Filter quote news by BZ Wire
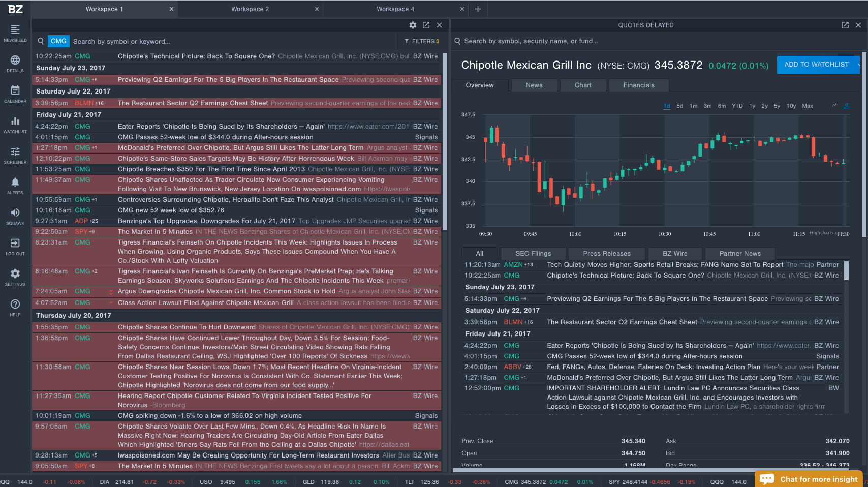The image size is (868, 487). [x=675, y=254]
